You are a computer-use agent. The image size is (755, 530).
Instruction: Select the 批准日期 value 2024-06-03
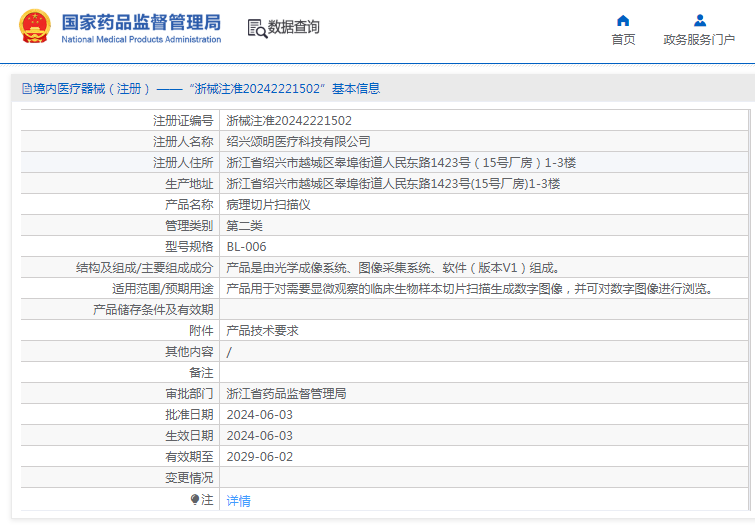(260, 415)
